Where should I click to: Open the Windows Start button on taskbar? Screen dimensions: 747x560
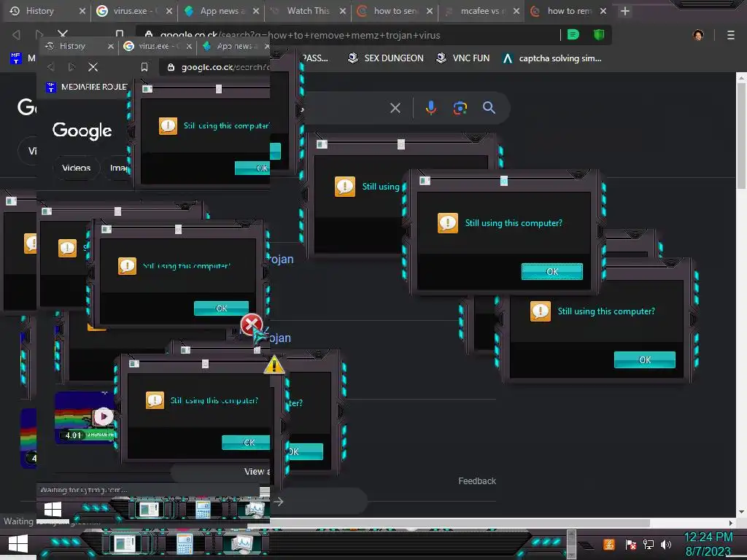[18, 543]
